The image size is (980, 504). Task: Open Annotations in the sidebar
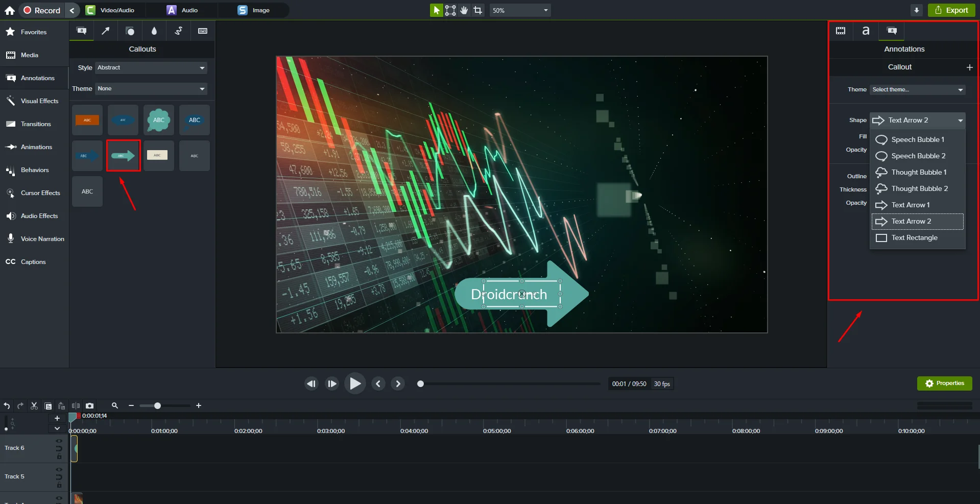(34, 78)
